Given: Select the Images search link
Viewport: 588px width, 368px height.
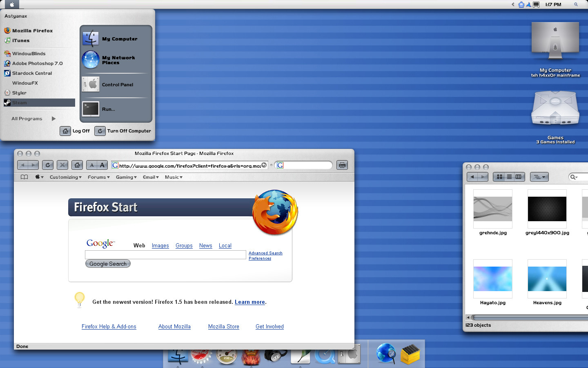Looking at the screenshot, I should (160, 246).
